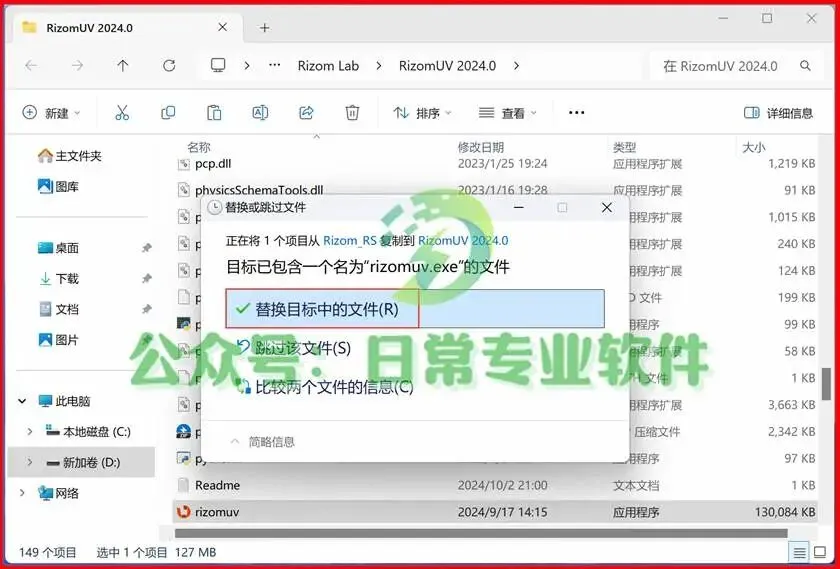This screenshot has height=569, width=840.
Task: Click the 130,084 KB size cell
Action: (x=785, y=512)
